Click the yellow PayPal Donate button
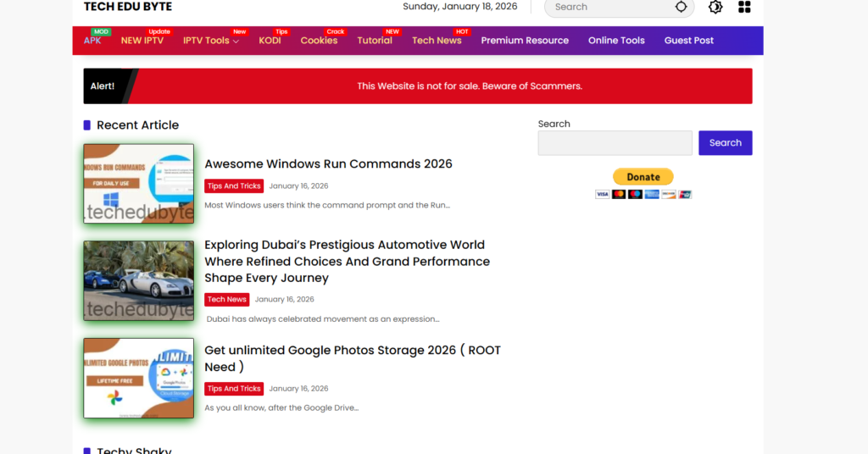This screenshot has height=454, width=868. (643, 177)
